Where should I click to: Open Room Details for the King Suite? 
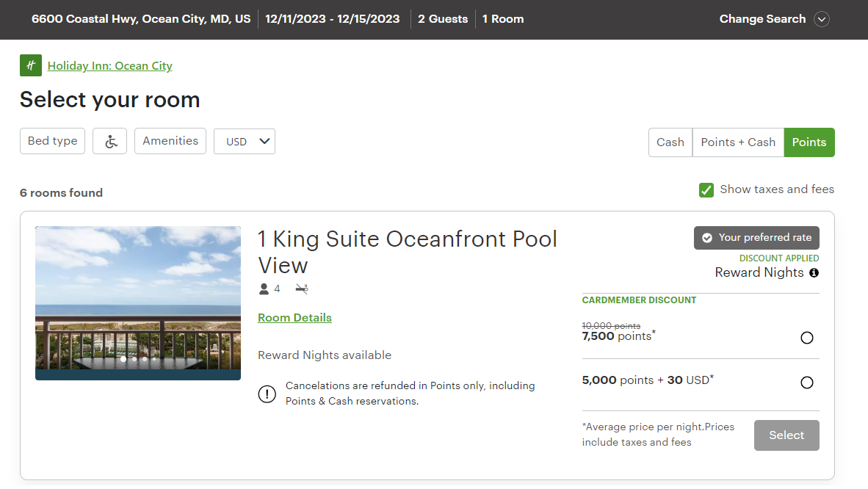[x=294, y=318]
